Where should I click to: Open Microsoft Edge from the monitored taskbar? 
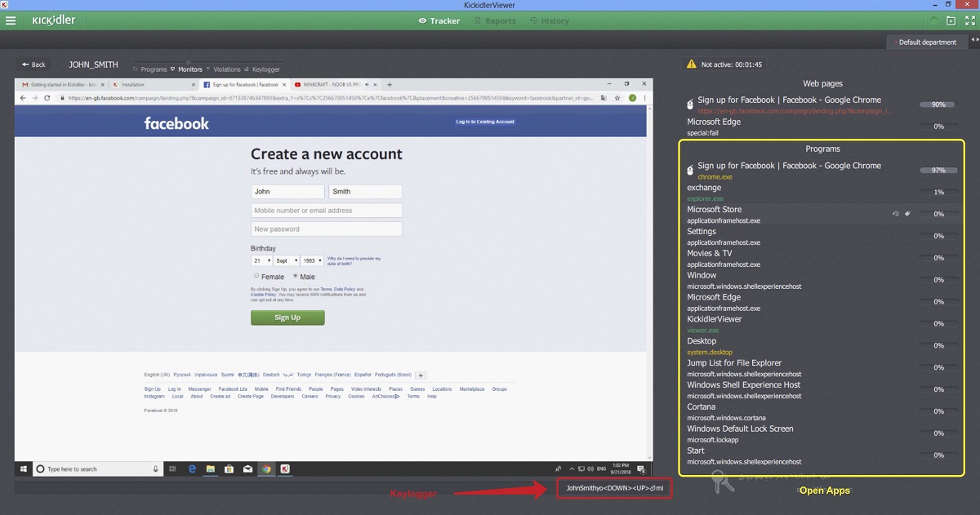[192, 469]
